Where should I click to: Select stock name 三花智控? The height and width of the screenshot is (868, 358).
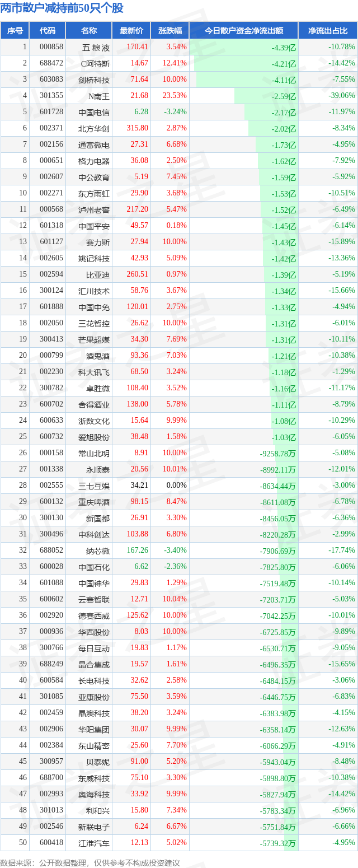pos(94,323)
